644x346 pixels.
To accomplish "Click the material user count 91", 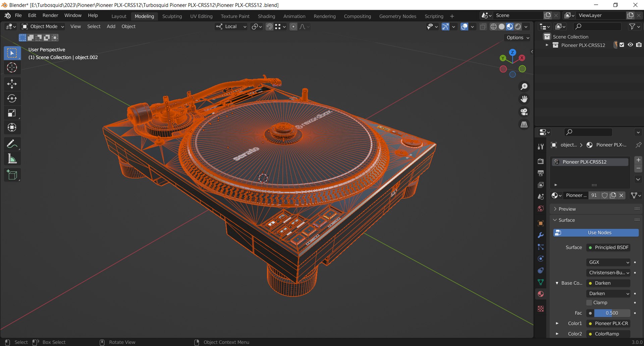I will click(594, 195).
